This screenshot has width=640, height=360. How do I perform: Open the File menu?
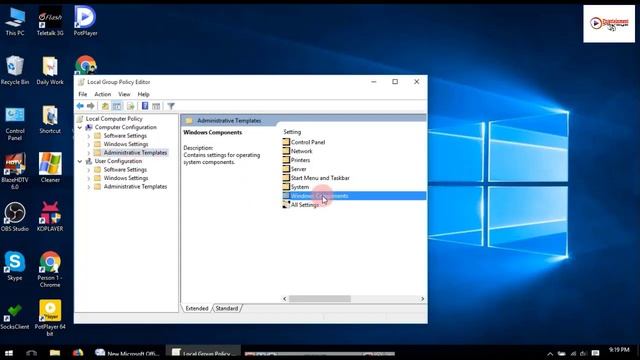tap(82, 94)
